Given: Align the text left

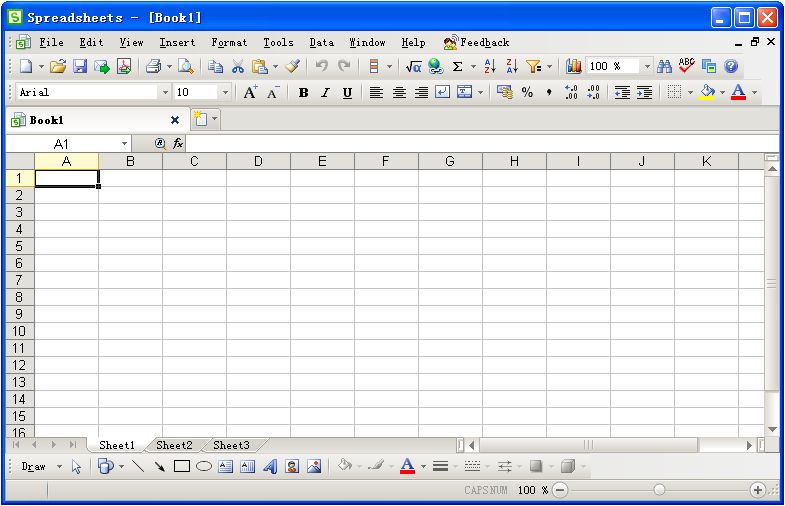Looking at the screenshot, I should [x=376, y=92].
